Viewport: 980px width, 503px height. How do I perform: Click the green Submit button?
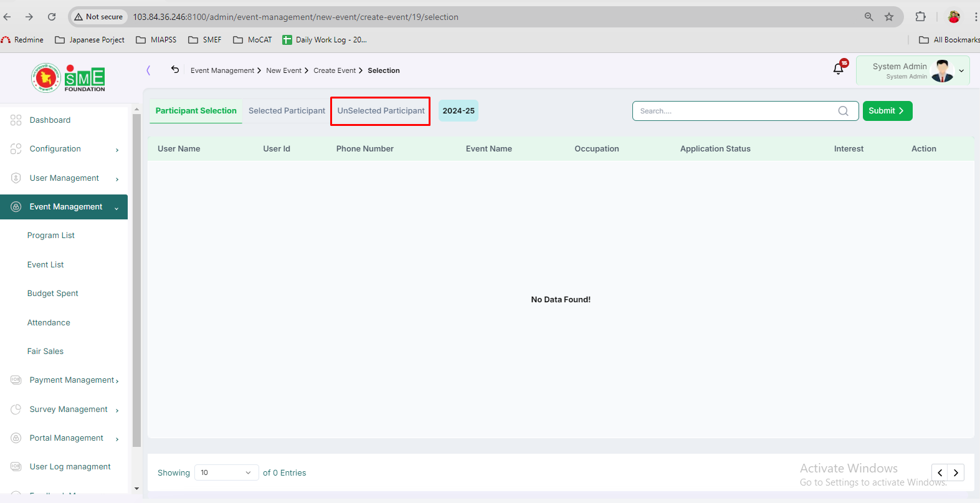pos(887,111)
